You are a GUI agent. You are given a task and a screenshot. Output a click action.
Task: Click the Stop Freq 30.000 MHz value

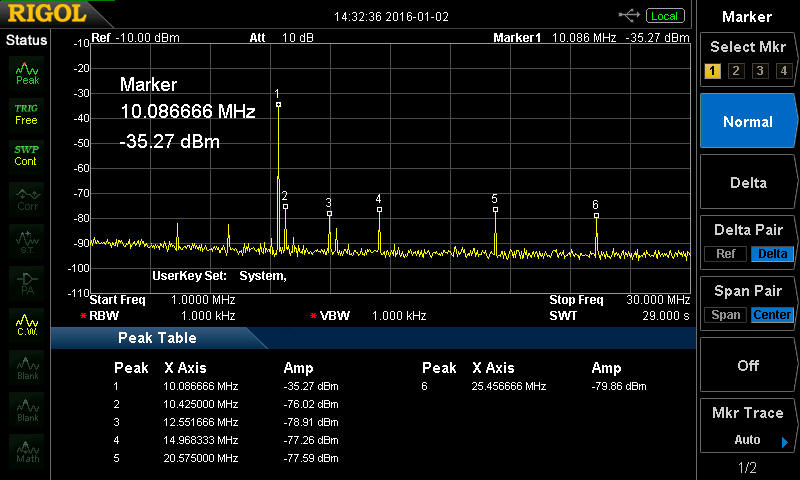click(656, 300)
